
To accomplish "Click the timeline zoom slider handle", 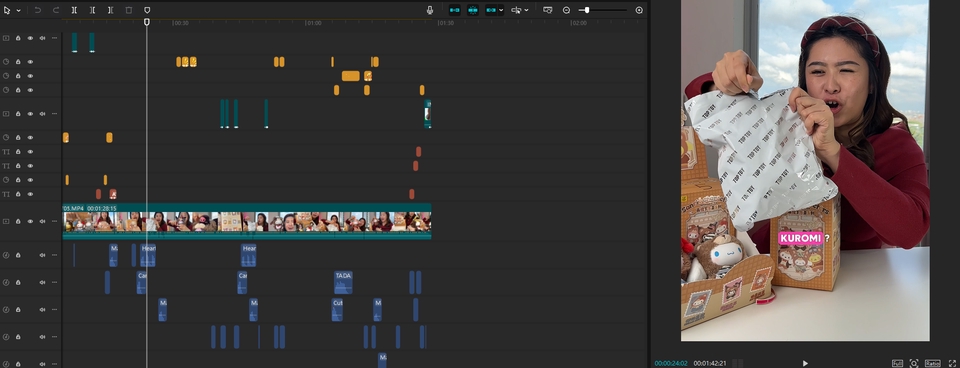I will 587,10.
